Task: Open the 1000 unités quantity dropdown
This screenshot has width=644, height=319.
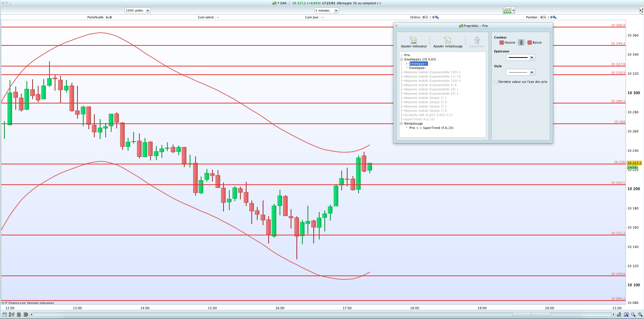Action: click(x=148, y=11)
